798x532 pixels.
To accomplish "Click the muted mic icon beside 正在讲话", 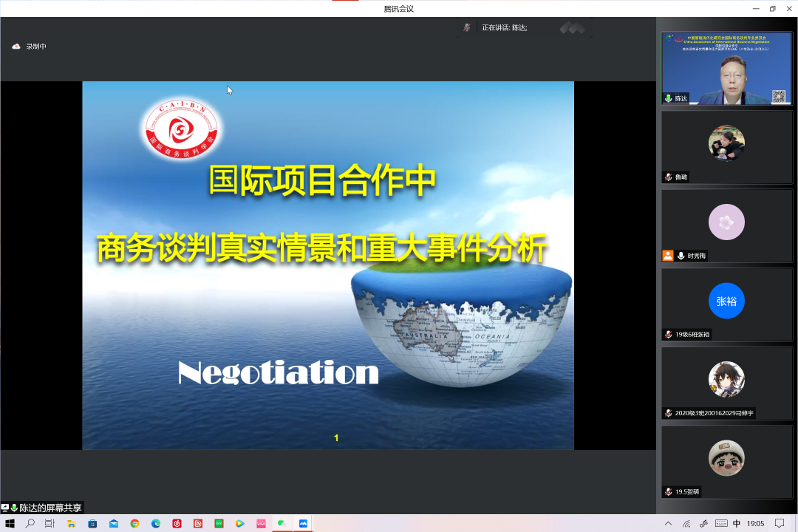I will click(x=467, y=27).
